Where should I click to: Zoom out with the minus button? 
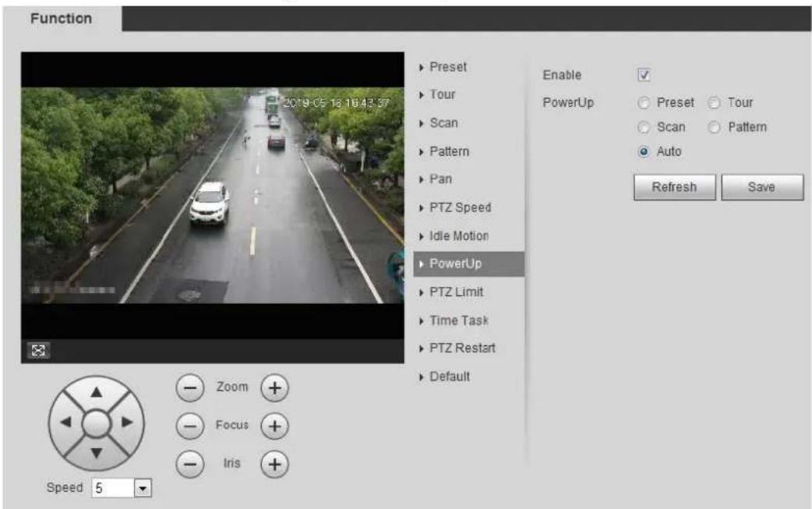(190, 388)
